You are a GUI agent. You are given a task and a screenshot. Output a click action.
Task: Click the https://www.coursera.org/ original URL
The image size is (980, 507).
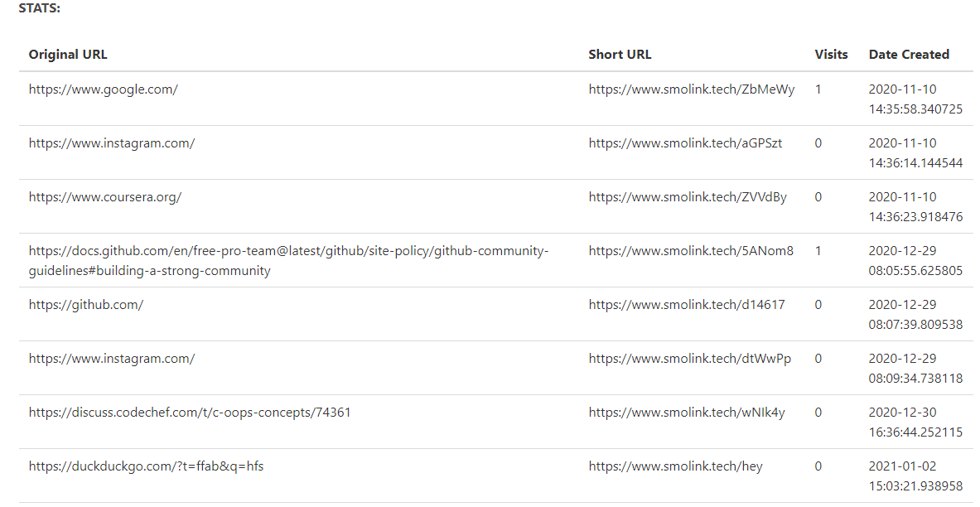[105, 197]
